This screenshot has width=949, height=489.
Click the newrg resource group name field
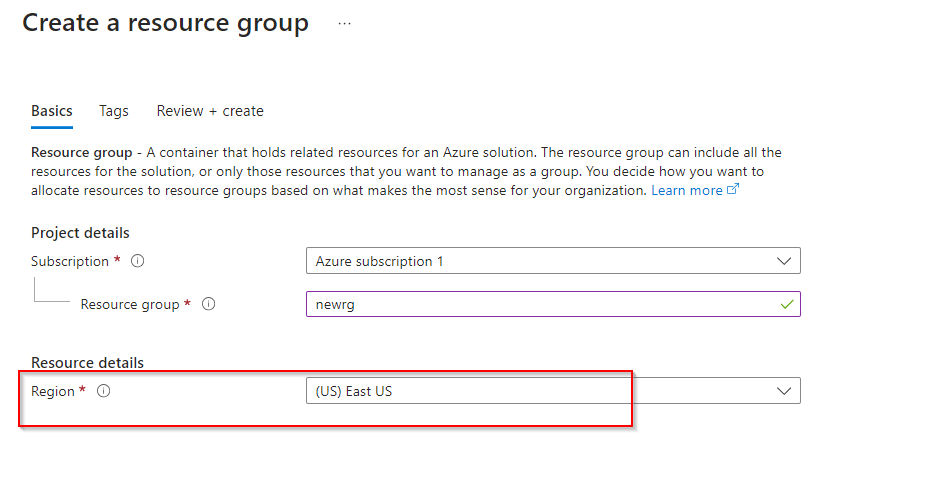pyautogui.click(x=540, y=305)
